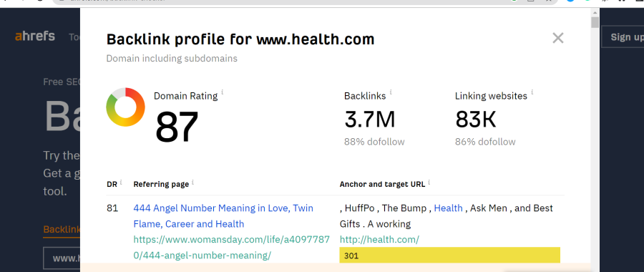Click the 86% dofollow text
The height and width of the screenshot is (272, 644).
485,142
